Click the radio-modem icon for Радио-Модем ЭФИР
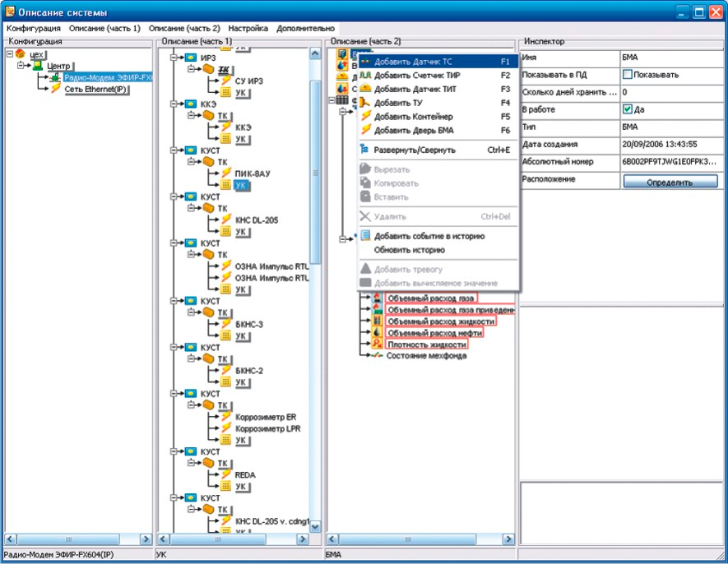 [x=55, y=77]
